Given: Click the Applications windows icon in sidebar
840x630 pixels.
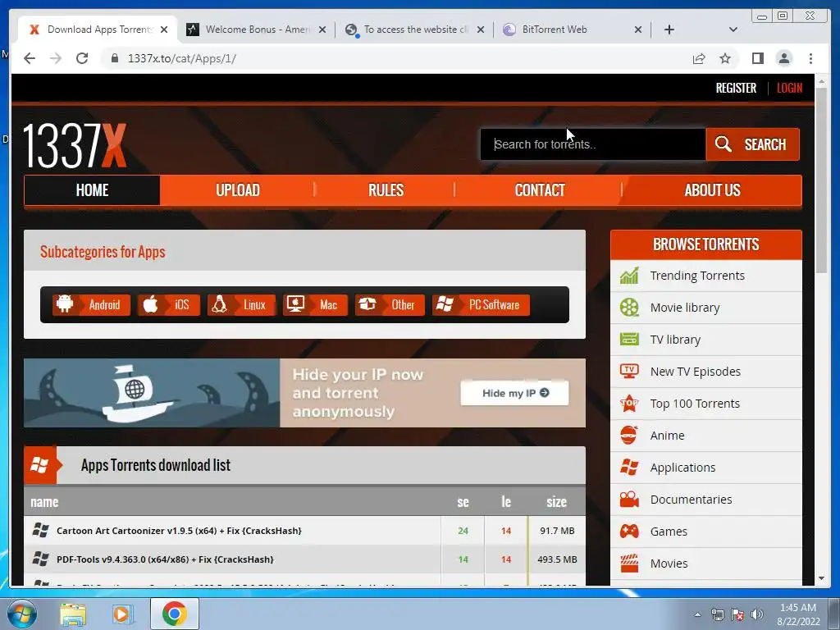Looking at the screenshot, I should [x=629, y=467].
